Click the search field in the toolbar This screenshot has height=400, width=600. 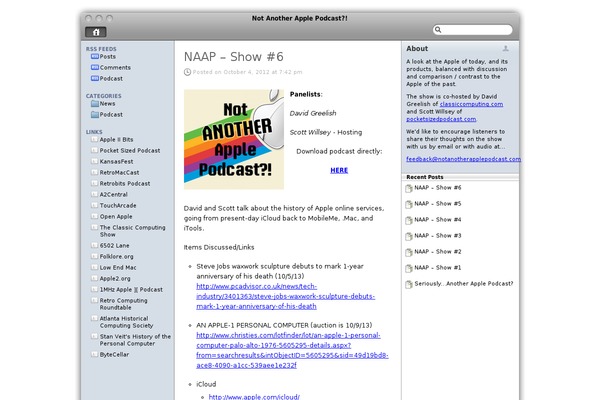pos(473,29)
